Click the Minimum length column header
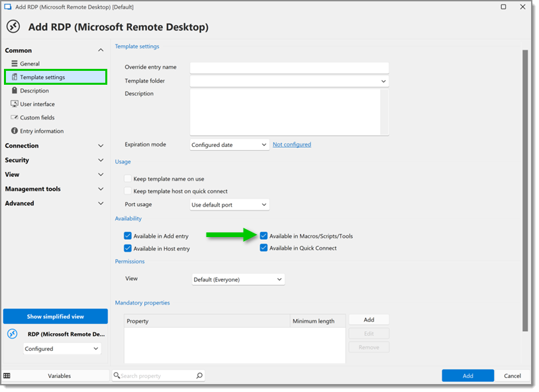 318,321
